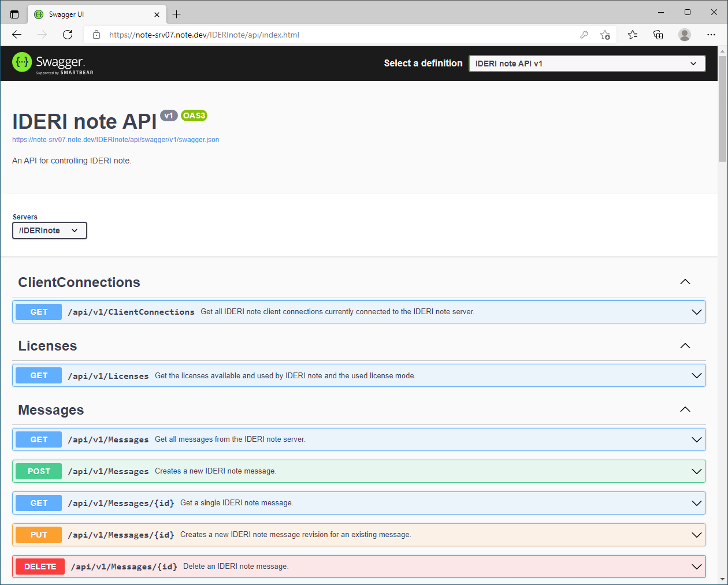Click 'Creates a new IDERI note message.' description
Viewport: 728px width, 585px height.
pos(216,471)
